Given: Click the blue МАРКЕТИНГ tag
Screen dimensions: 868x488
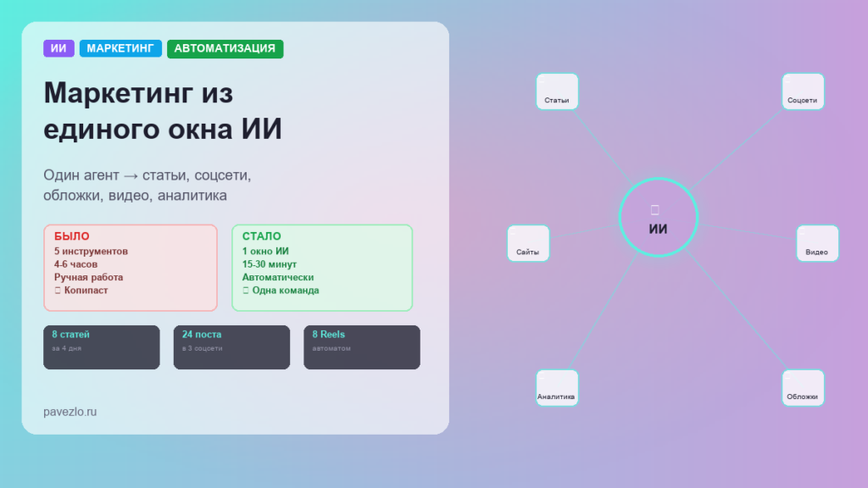Looking at the screenshot, I should (120, 48).
